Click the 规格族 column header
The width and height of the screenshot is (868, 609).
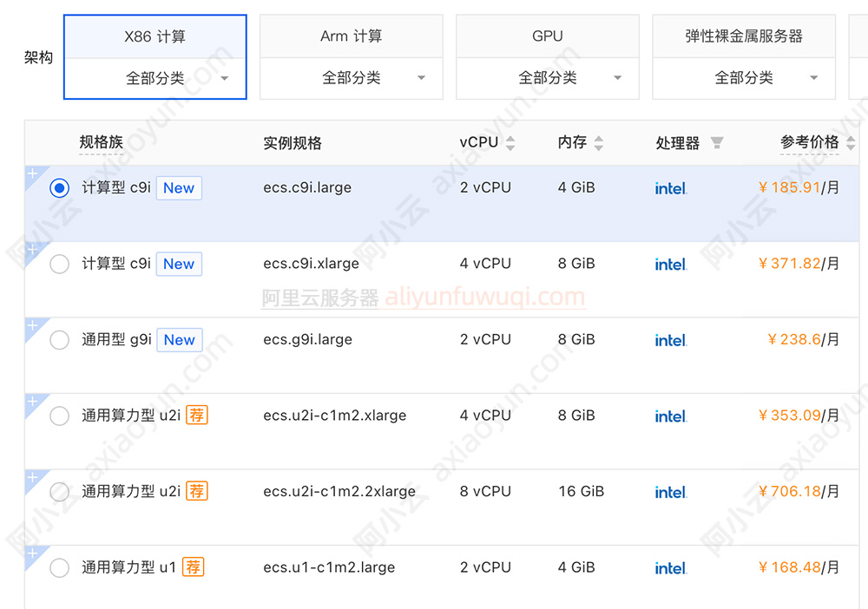click(102, 143)
